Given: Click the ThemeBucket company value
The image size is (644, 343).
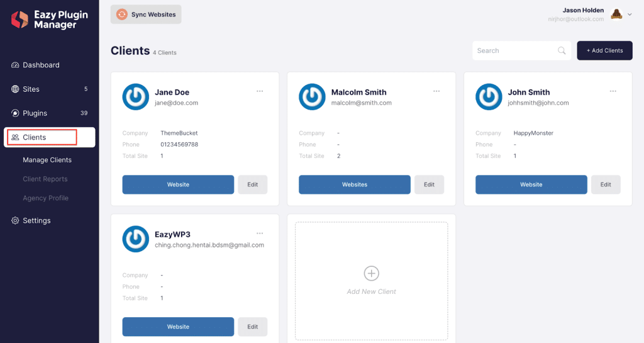Looking at the screenshot, I should [179, 133].
